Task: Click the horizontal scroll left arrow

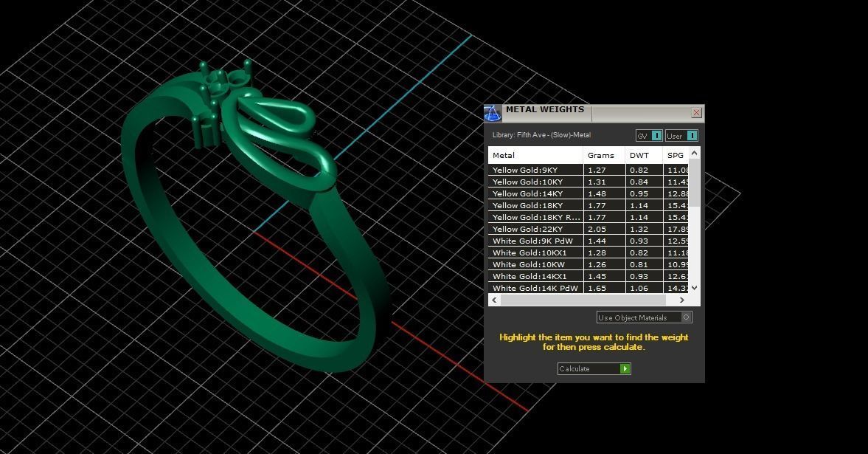Action: pyautogui.click(x=494, y=300)
